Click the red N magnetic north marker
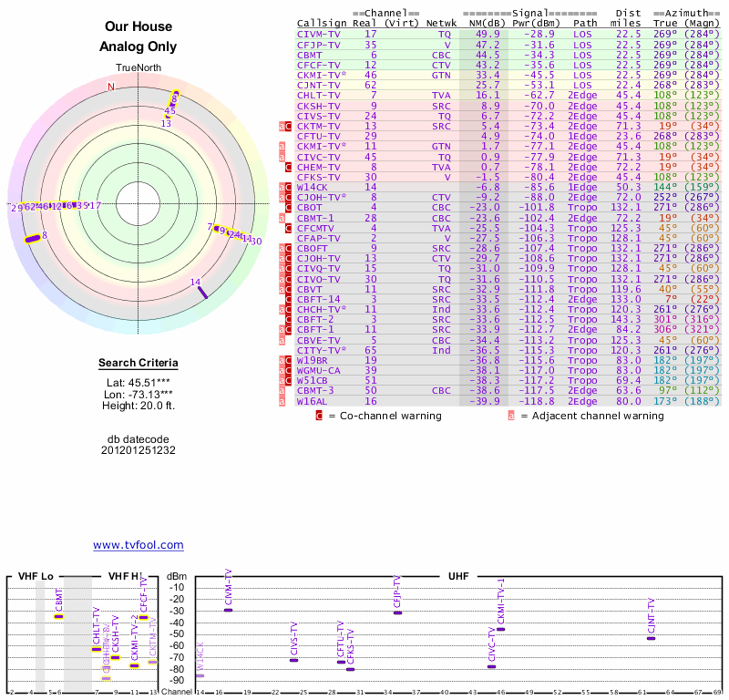 110,87
